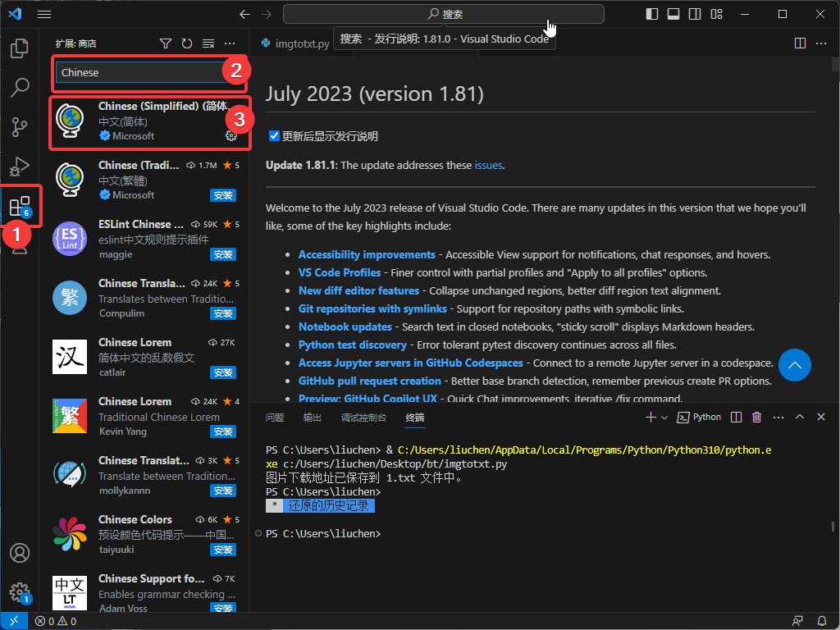Refresh the extensions list

(187, 43)
